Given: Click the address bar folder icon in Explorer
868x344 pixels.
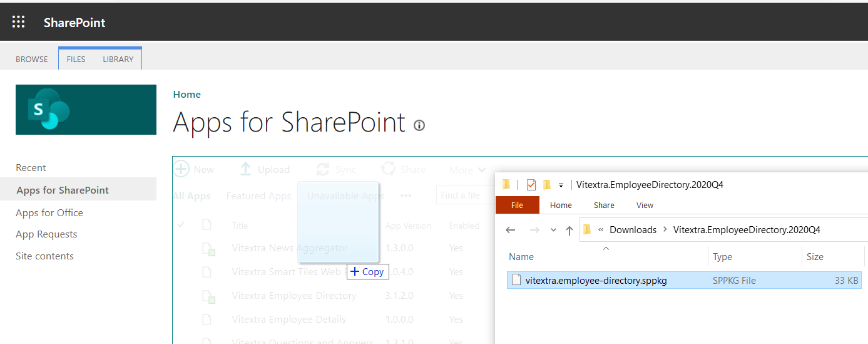Looking at the screenshot, I should pyautogui.click(x=587, y=229).
